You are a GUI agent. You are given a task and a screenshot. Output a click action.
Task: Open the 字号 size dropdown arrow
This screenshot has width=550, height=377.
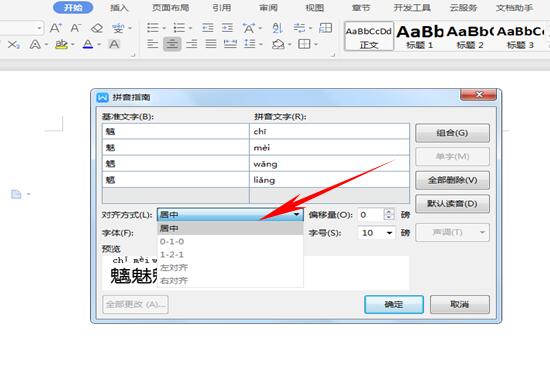click(x=389, y=233)
